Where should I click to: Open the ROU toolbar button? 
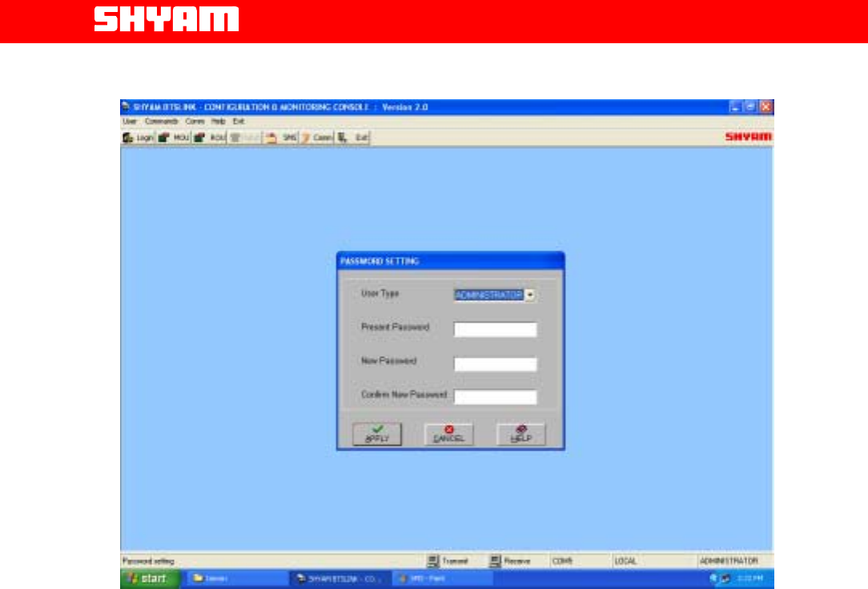[209, 138]
